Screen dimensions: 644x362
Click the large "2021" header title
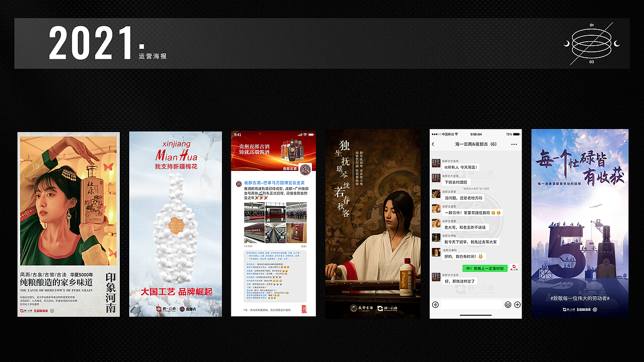(x=91, y=44)
